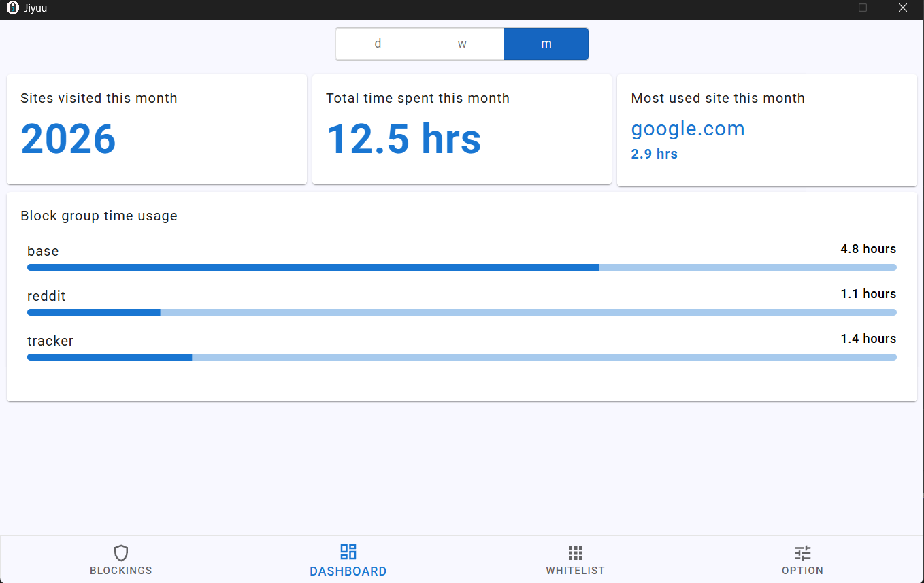Click the 12.5 hrs total time value

point(403,139)
